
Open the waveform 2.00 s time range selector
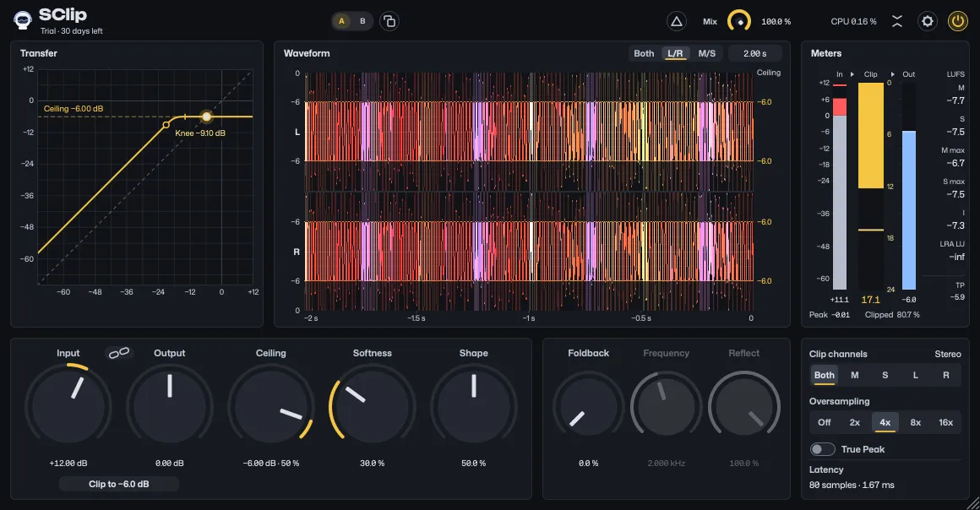[754, 54]
